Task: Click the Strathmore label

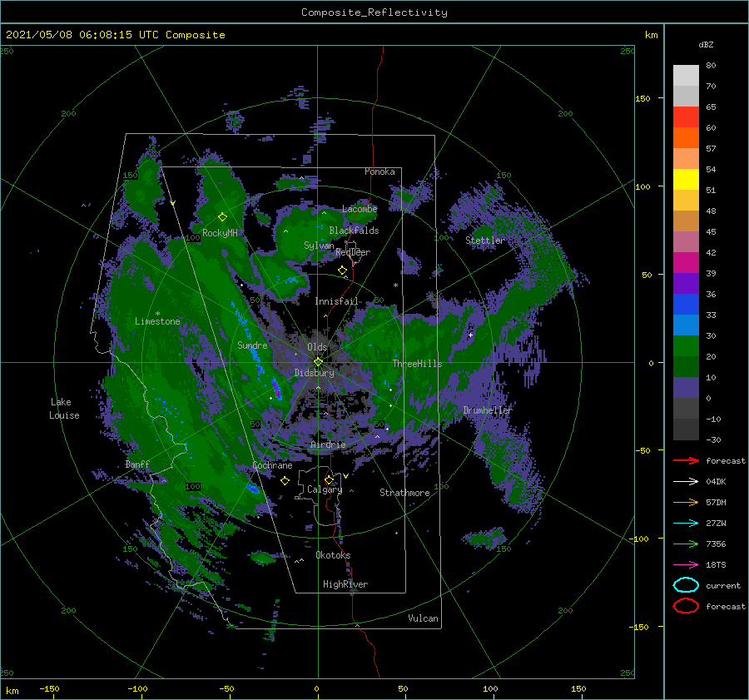Action: [404, 493]
